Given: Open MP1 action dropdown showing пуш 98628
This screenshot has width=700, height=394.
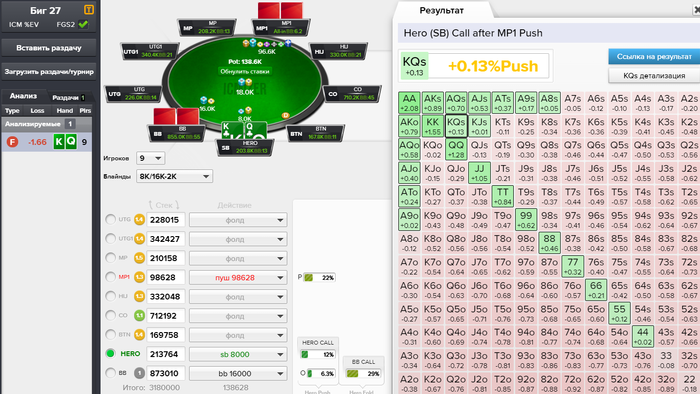Looking at the screenshot, I should 238,278.
